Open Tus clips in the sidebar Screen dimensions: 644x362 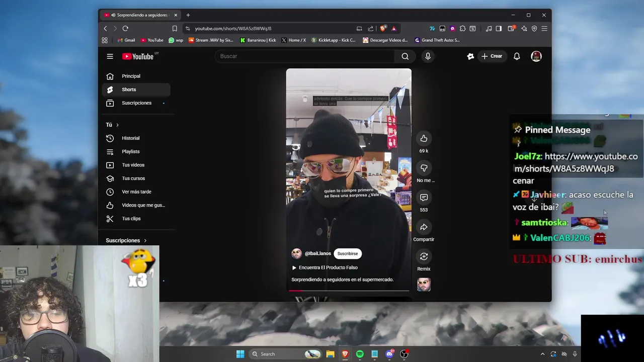(136, 219)
